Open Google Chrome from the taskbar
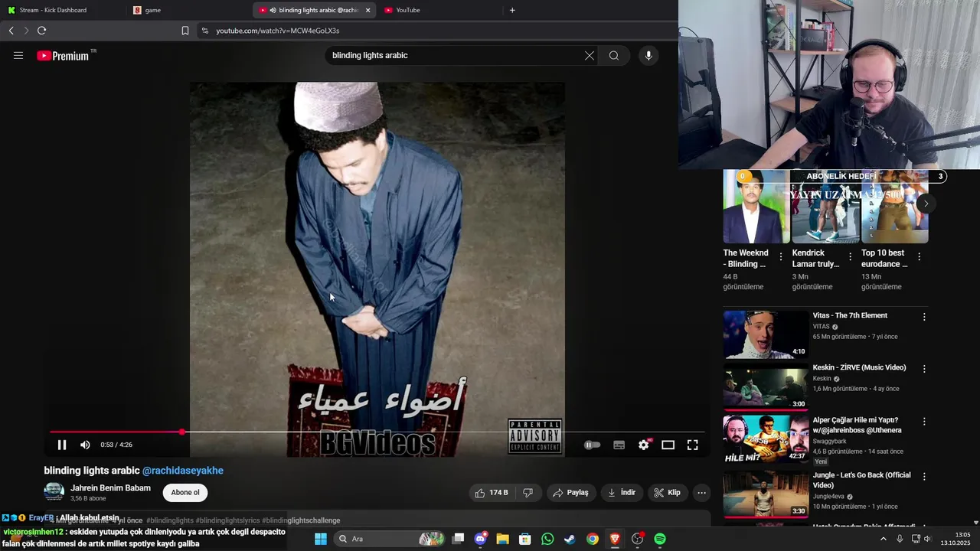This screenshot has height=551, width=980. (x=593, y=539)
